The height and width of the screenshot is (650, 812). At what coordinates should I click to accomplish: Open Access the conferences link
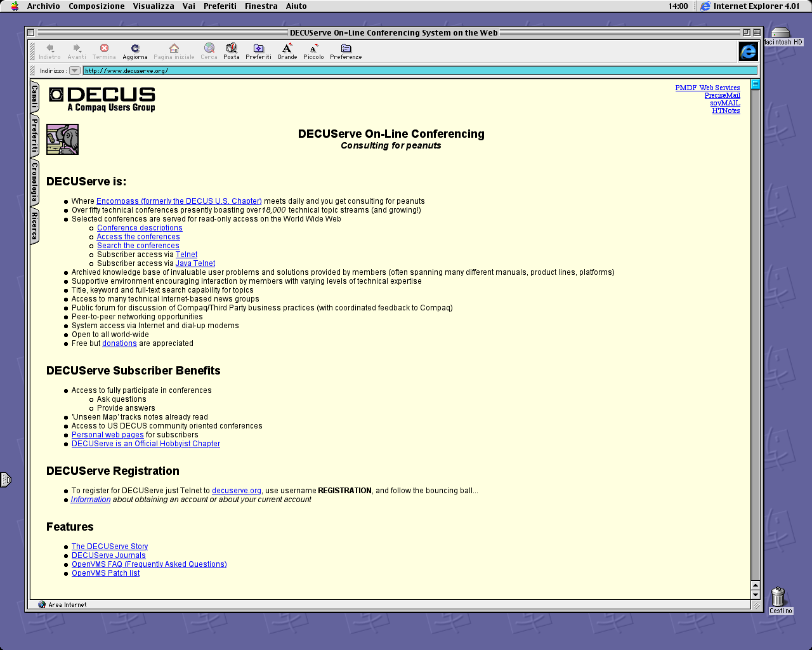coord(138,237)
